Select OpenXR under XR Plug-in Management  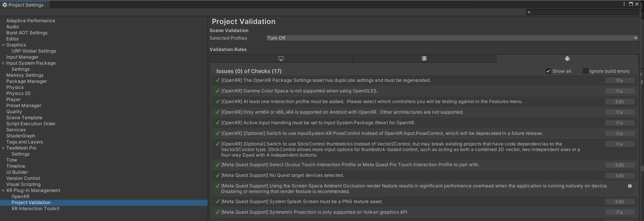point(20,197)
